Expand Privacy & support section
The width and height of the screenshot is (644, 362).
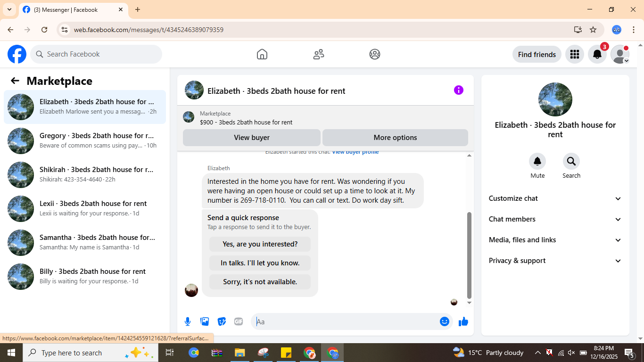pos(555,261)
